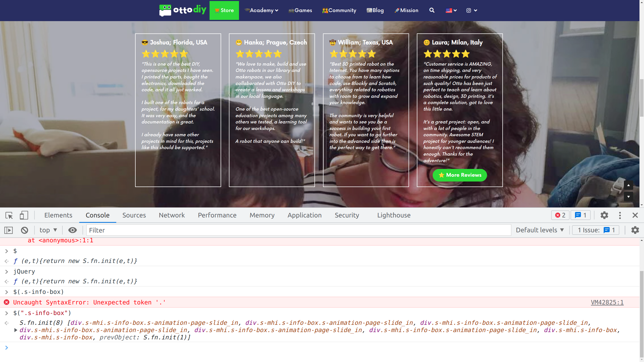Open DevTools main settings gear
This screenshot has width=644, height=362.
604,215
